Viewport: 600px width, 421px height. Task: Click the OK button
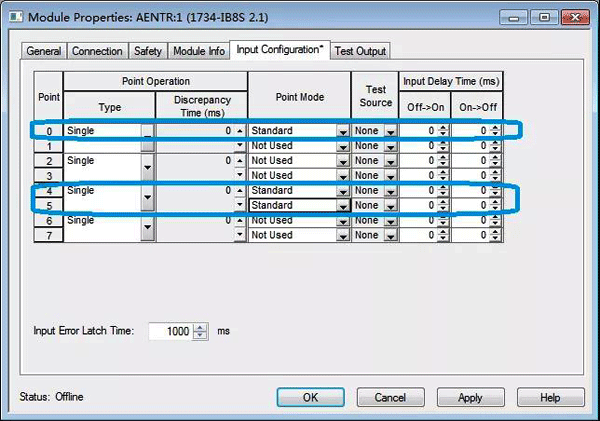pyautogui.click(x=310, y=397)
